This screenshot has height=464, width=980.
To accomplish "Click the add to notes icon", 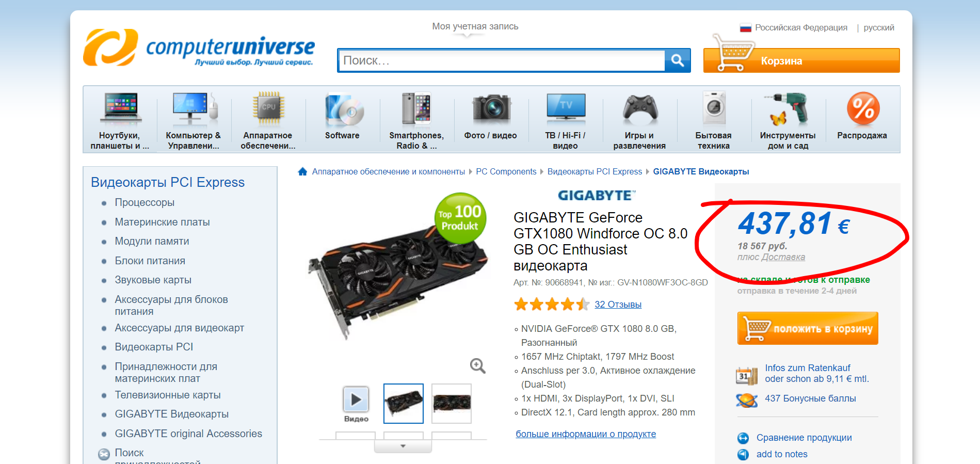I will coord(743,455).
